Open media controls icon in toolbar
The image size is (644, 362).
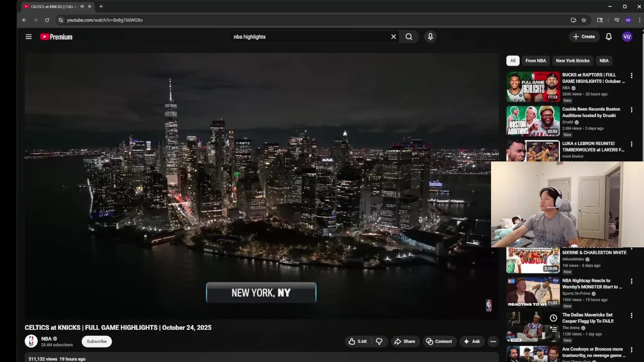coord(616,20)
